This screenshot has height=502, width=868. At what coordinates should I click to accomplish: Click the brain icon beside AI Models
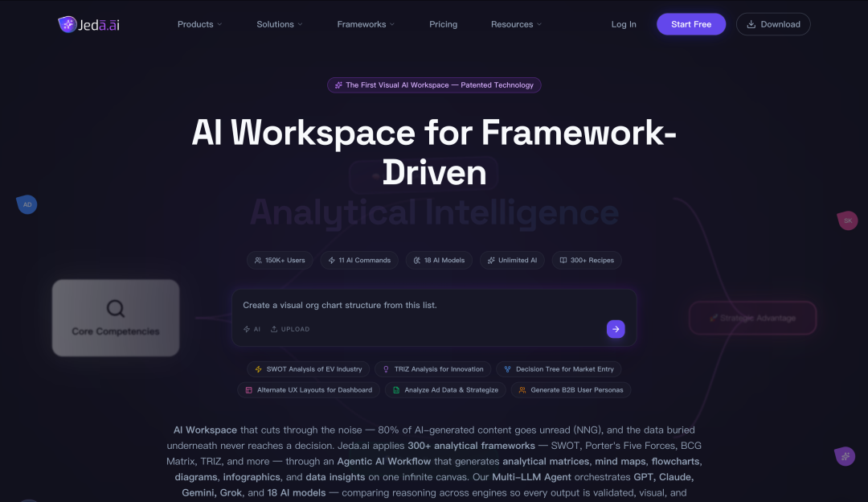click(417, 261)
